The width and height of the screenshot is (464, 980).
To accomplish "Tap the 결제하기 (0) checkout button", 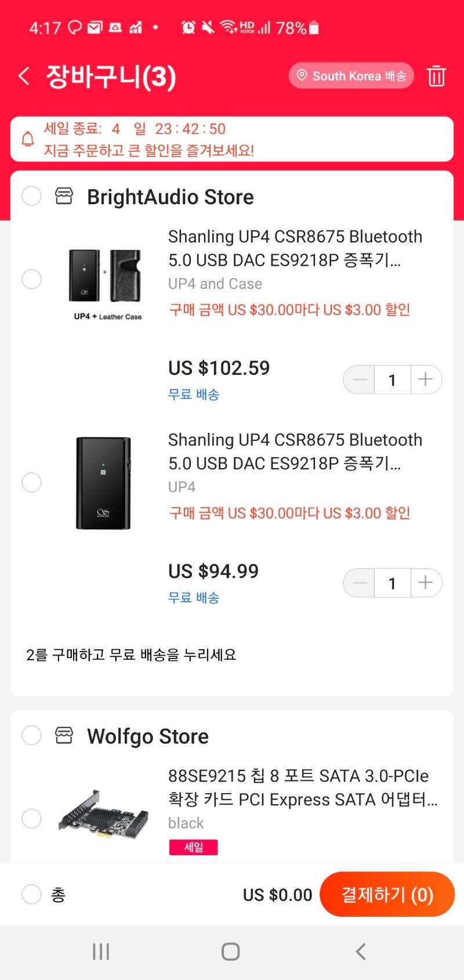I will click(387, 894).
